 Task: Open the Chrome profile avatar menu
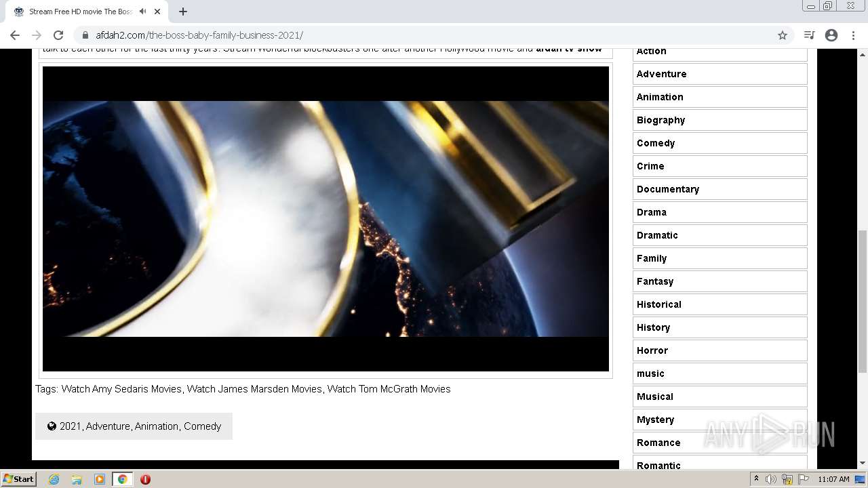coord(831,35)
